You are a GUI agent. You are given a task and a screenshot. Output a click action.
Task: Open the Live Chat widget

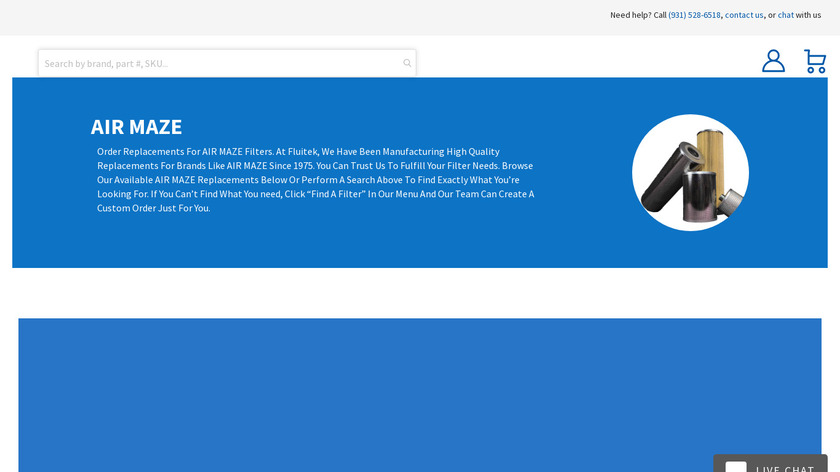[x=770, y=463]
